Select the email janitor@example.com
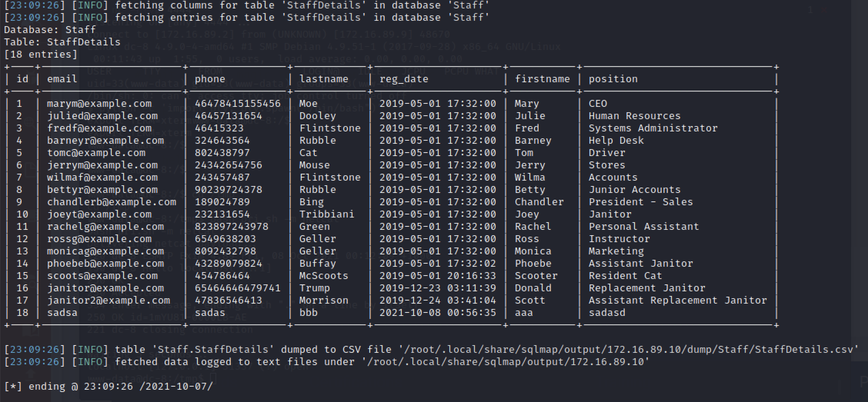 tap(105, 288)
